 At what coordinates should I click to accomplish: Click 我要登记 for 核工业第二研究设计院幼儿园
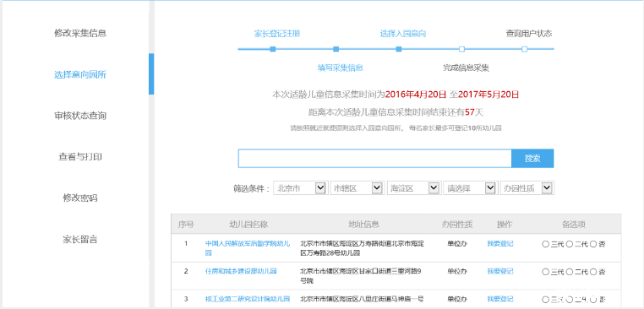click(x=499, y=299)
